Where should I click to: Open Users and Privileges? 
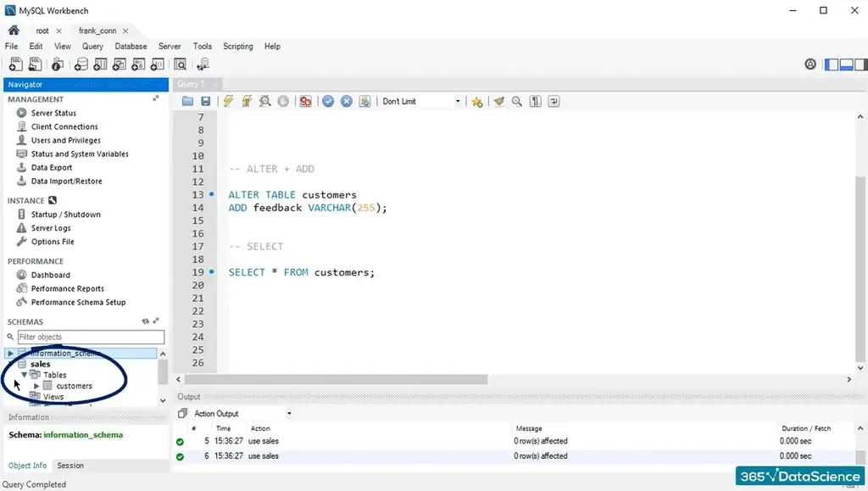coord(65,140)
